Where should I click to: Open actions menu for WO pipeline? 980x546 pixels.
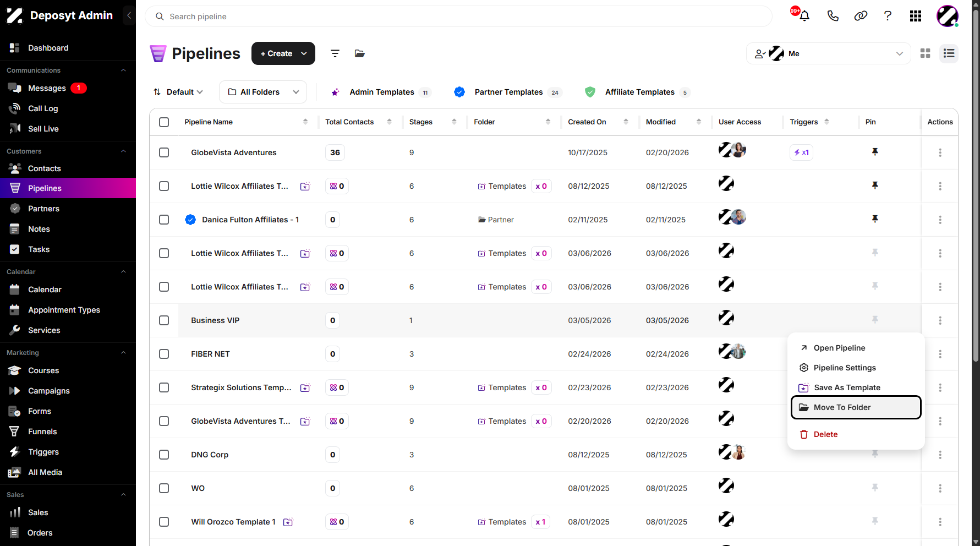[x=940, y=488]
